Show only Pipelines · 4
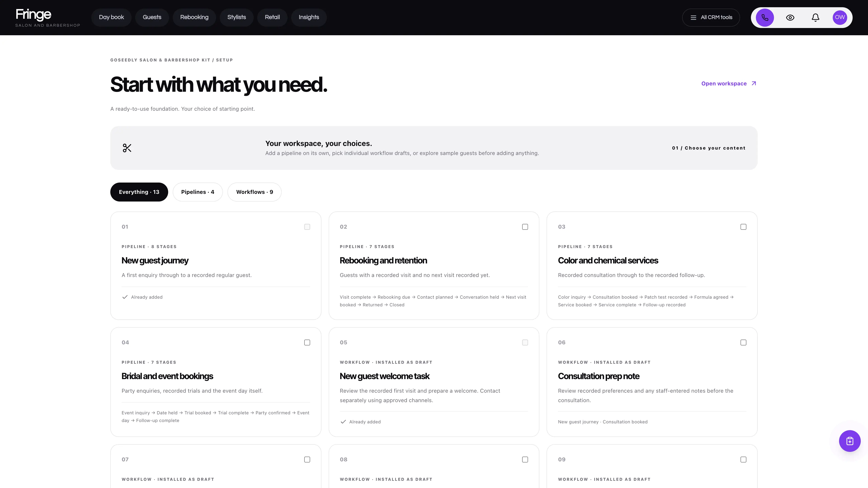The width and height of the screenshot is (868, 488). (198, 192)
